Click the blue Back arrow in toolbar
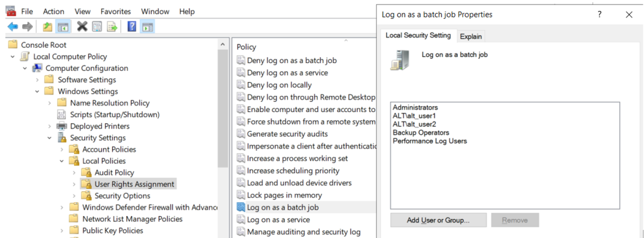Screen dimensions: 644x238 (12, 26)
